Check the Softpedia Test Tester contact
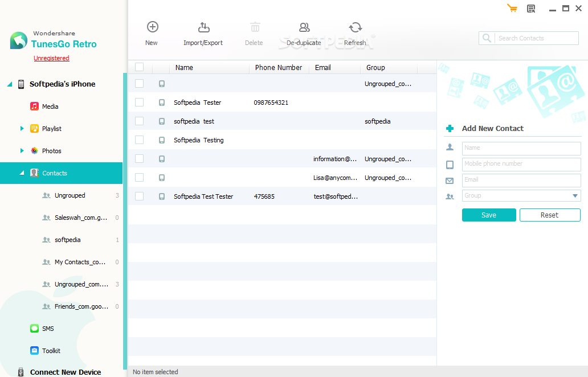 140,196
